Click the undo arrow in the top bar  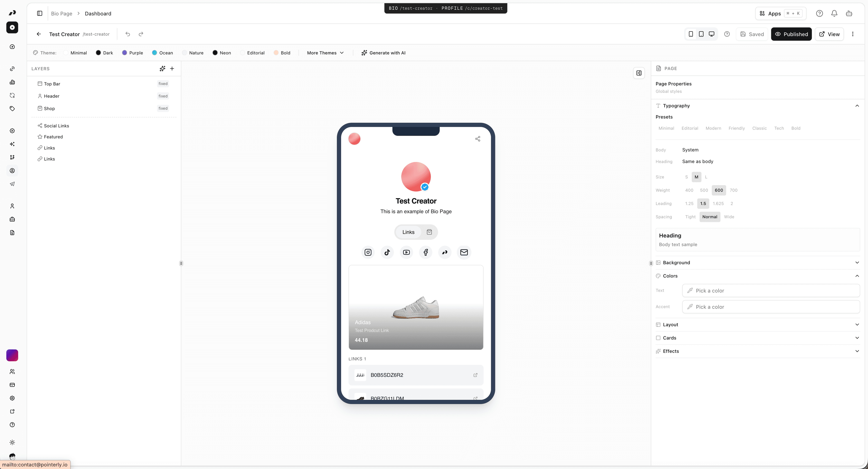[x=127, y=34]
